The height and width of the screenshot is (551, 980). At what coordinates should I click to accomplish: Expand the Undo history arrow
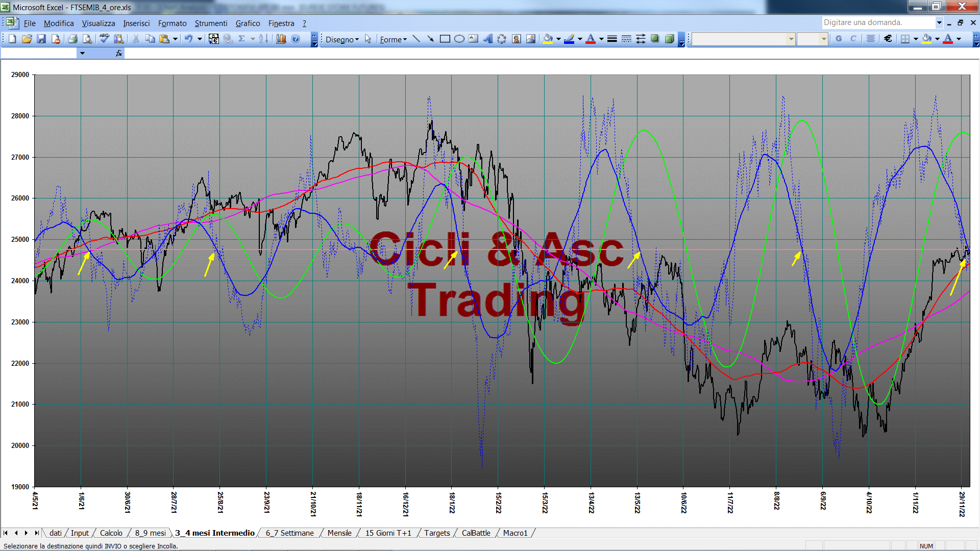pyautogui.click(x=200, y=39)
